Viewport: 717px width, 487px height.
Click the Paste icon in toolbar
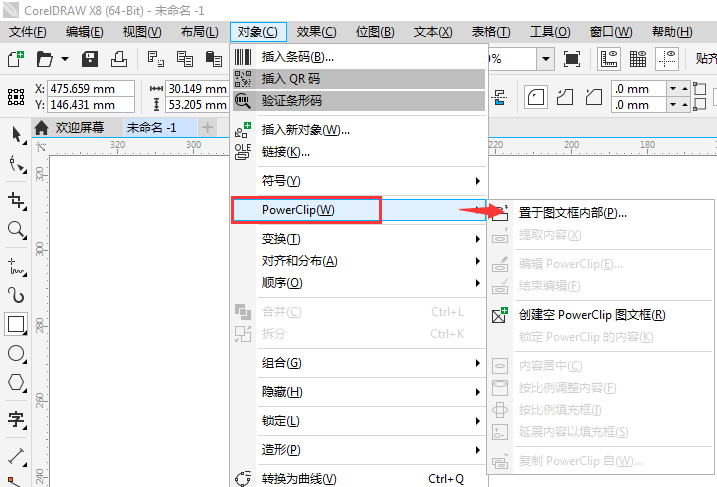(x=214, y=59)
